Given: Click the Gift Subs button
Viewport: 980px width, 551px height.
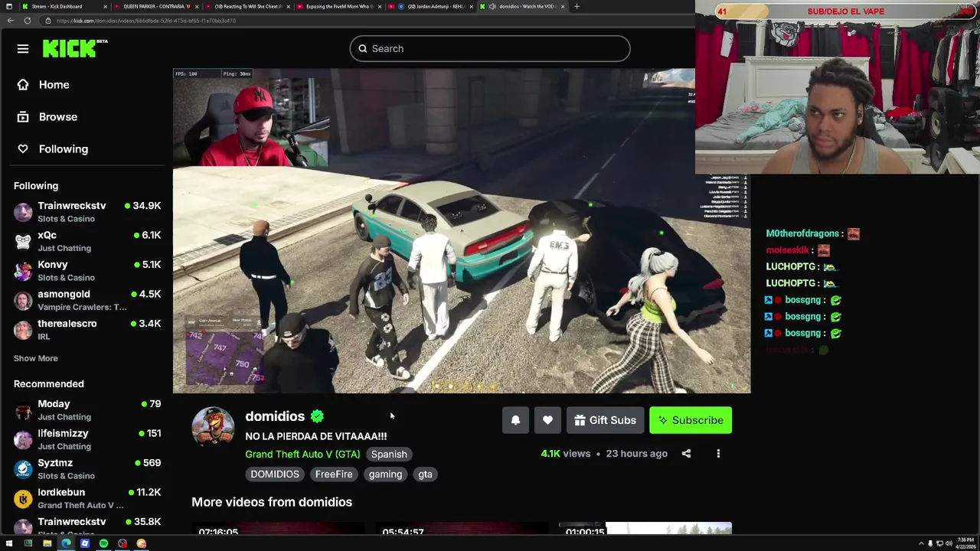Looking at the screenshot, I should [605, 420].
